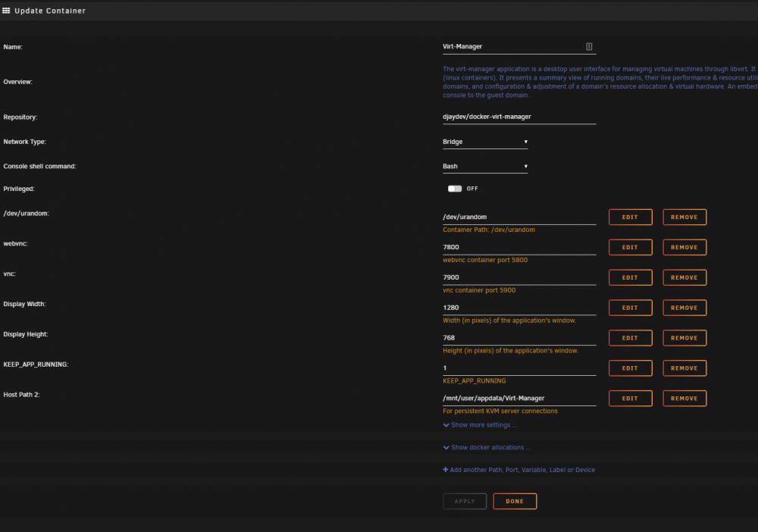Viewport: 758px width, 532px height.
Task: Click the 'For persistent KVM server connections' text
Action: [x=500, y=412]
